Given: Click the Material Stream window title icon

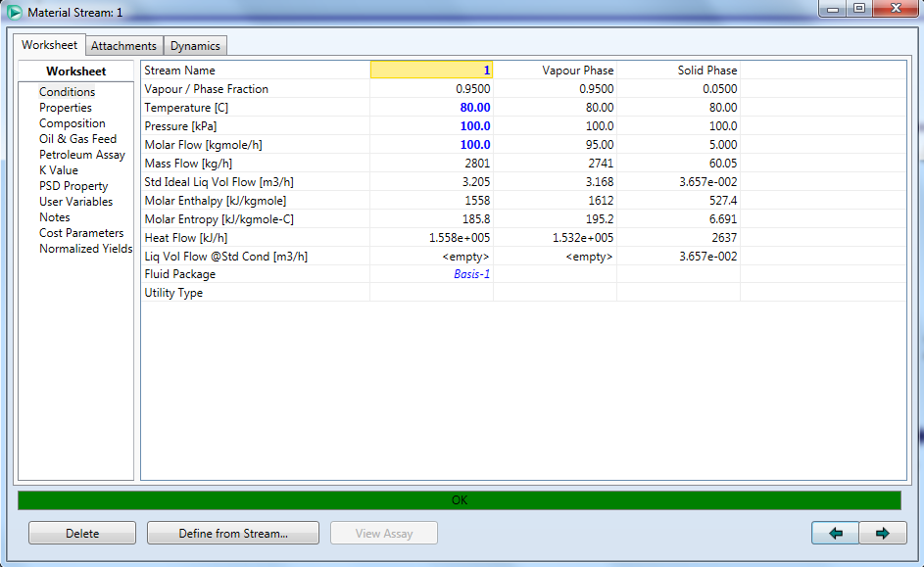Looking at the screenshot, I should 14,12.
